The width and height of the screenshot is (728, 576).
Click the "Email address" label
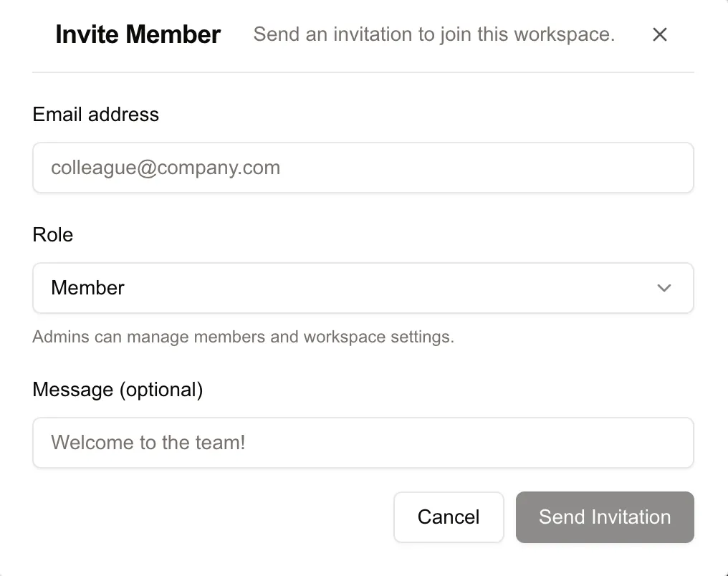[96, 115]
